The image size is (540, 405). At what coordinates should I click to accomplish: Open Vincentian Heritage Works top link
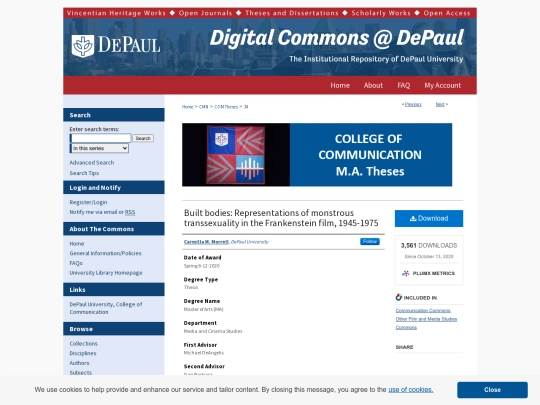pyautogui.click(x=116, y=13)
